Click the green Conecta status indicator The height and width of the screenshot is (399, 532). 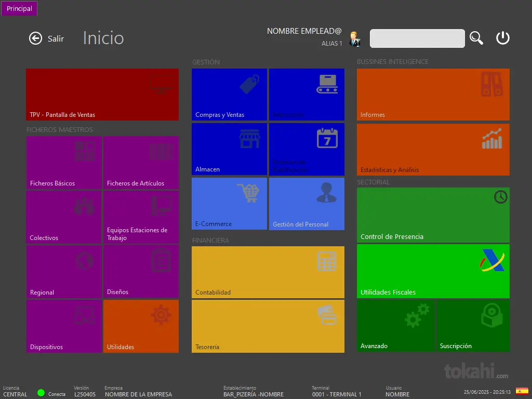(x=41, y=393)
